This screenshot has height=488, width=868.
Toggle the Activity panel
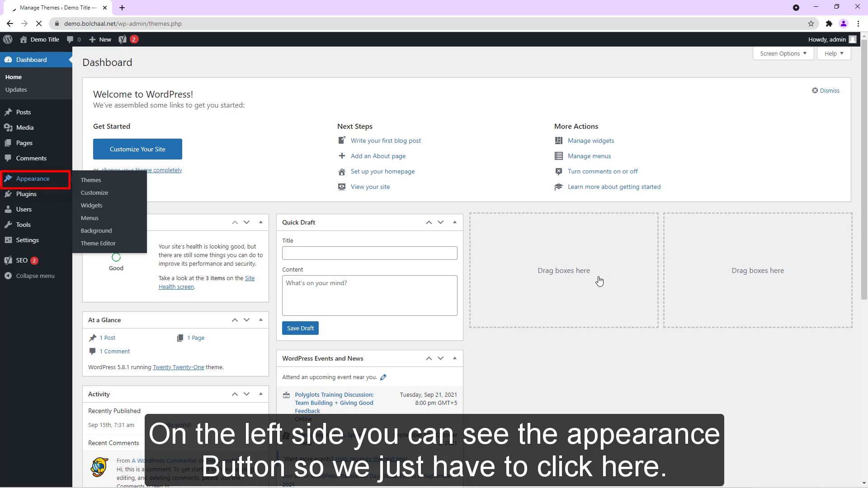[x=261, y=394]
